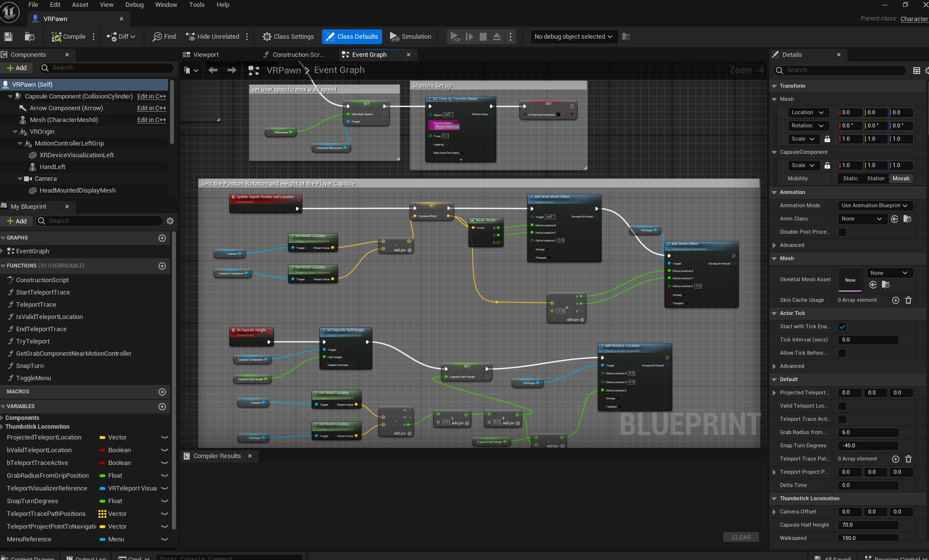Open the Animation Mode dropdown
The height and width of the screenshot is (560, 929).
[875, 206]
